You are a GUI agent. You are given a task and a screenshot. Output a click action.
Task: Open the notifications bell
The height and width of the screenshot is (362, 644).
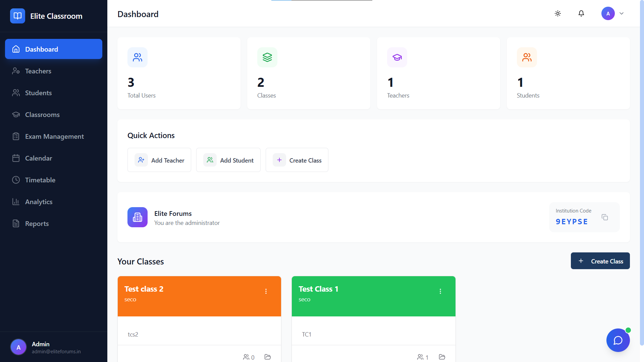581,13
